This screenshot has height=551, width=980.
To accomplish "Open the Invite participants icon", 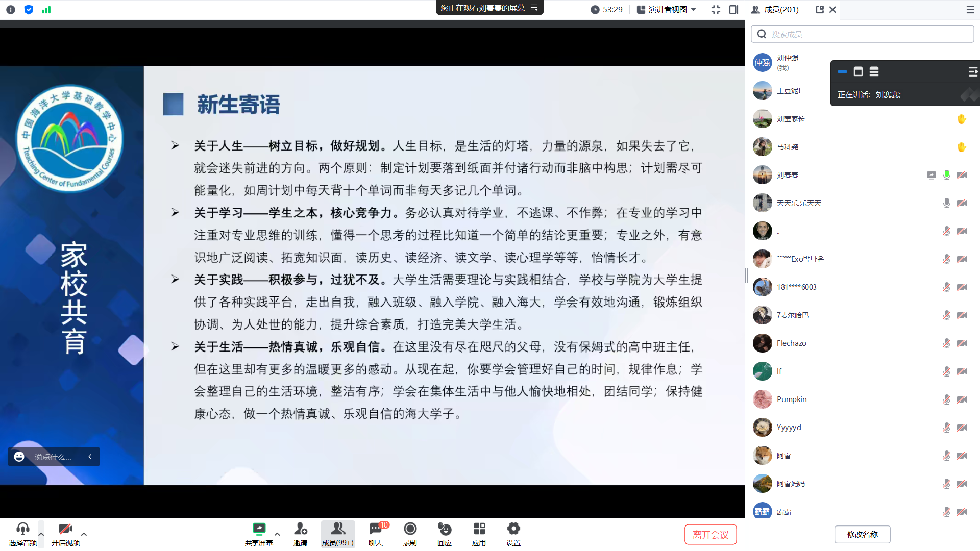I will 300,529.
